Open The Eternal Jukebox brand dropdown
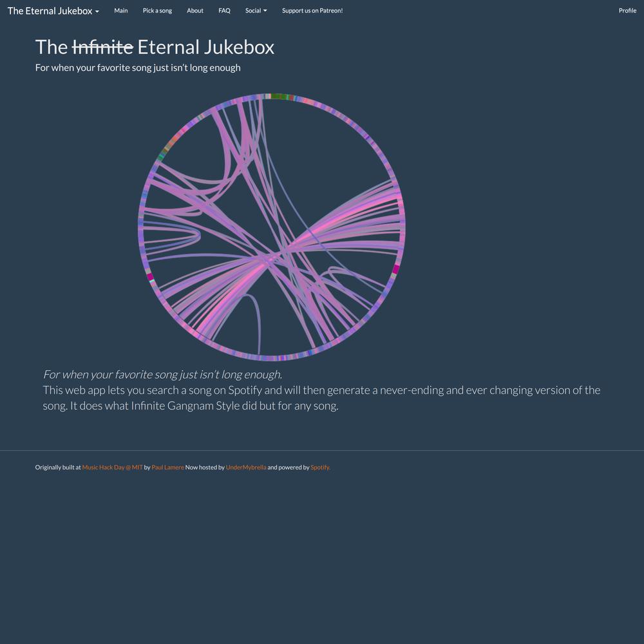This screenshot has width=644, height=644. (53, 11)
